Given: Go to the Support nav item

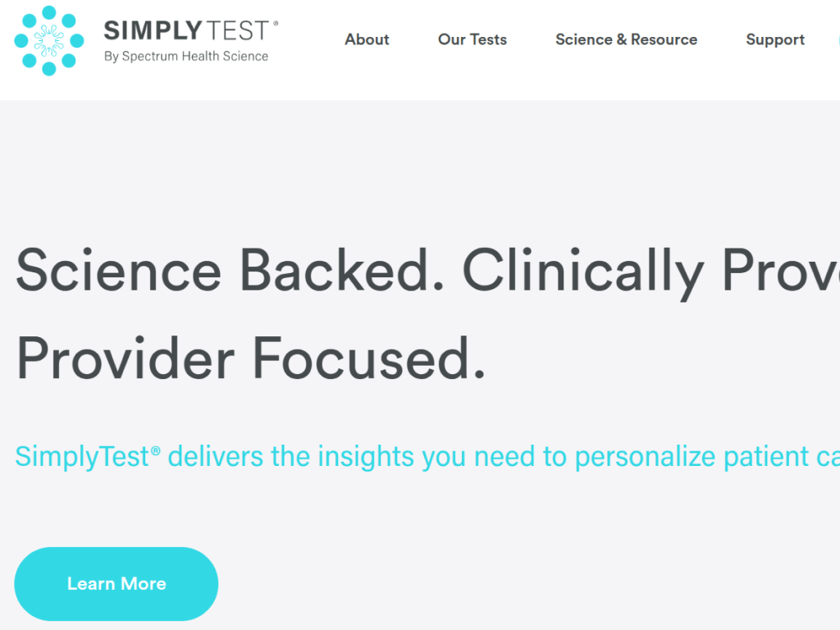Looking at the screenshot, I should point(775,39).
